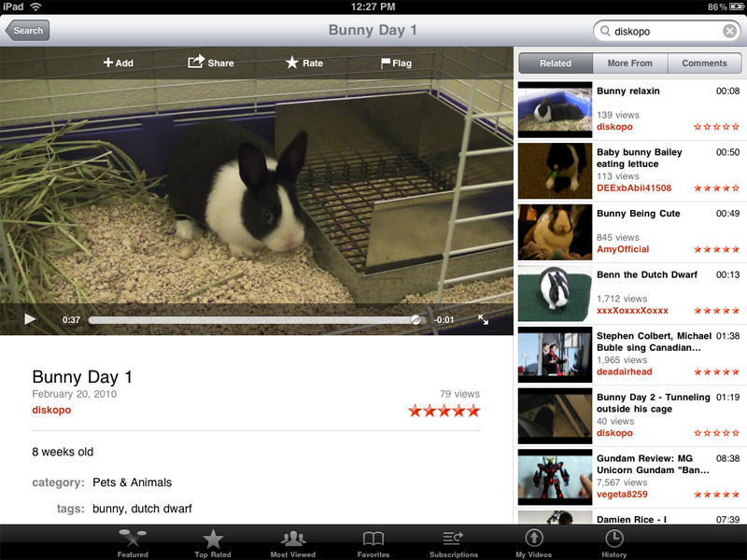
Task: Click the five-star rating under 79 views
Action: coord(444,411)
